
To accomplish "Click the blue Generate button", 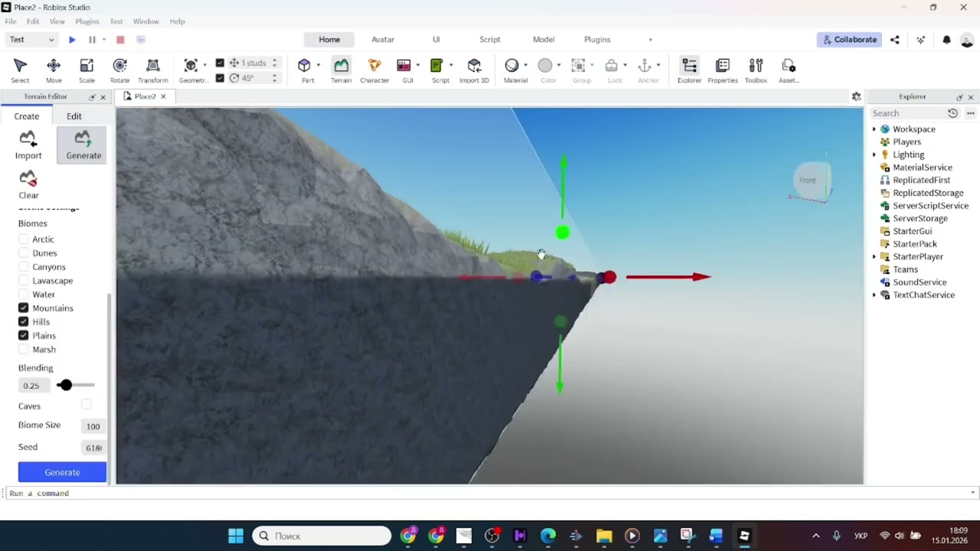I will click(62, 472).
